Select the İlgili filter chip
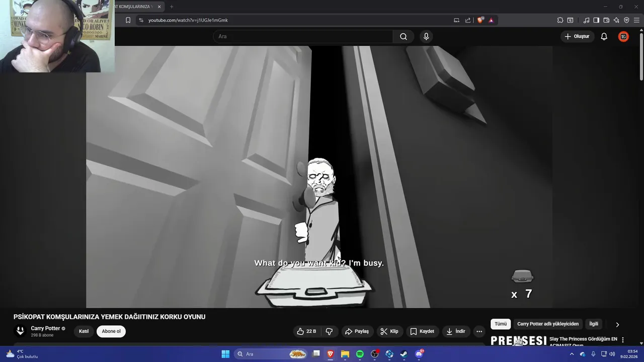The height and width of the screenshot is (362, 644). [594, 324]
